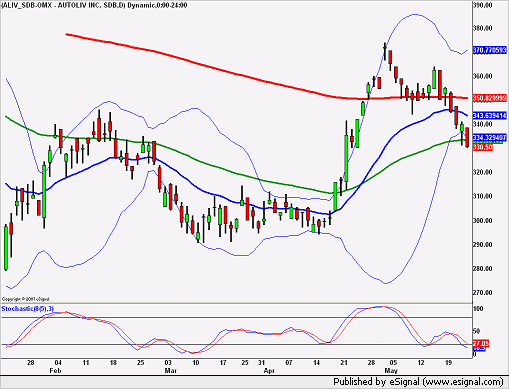509x389 pixels.
Task: Click the 380.00 price axis label
Action: [x=483, y=28]
